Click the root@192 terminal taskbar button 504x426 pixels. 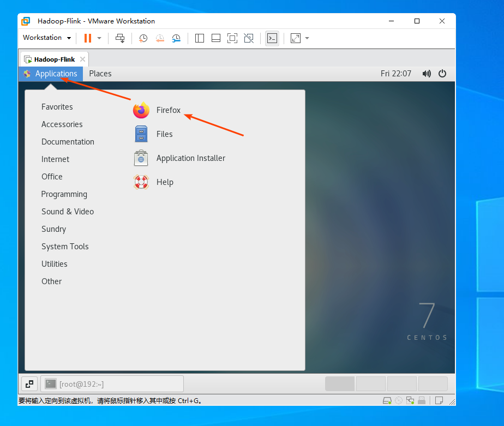click(x=112, y=384)
